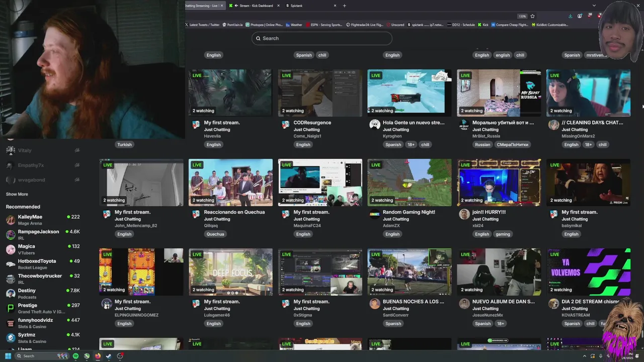Open the Weather bookmark

[294, 25]
